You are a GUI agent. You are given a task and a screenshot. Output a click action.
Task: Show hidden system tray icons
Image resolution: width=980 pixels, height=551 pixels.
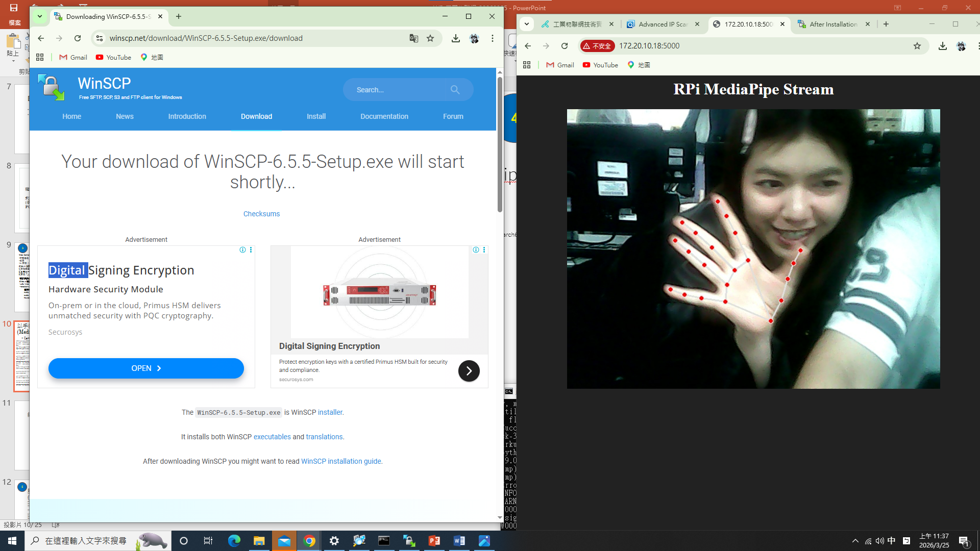(855, 541)
